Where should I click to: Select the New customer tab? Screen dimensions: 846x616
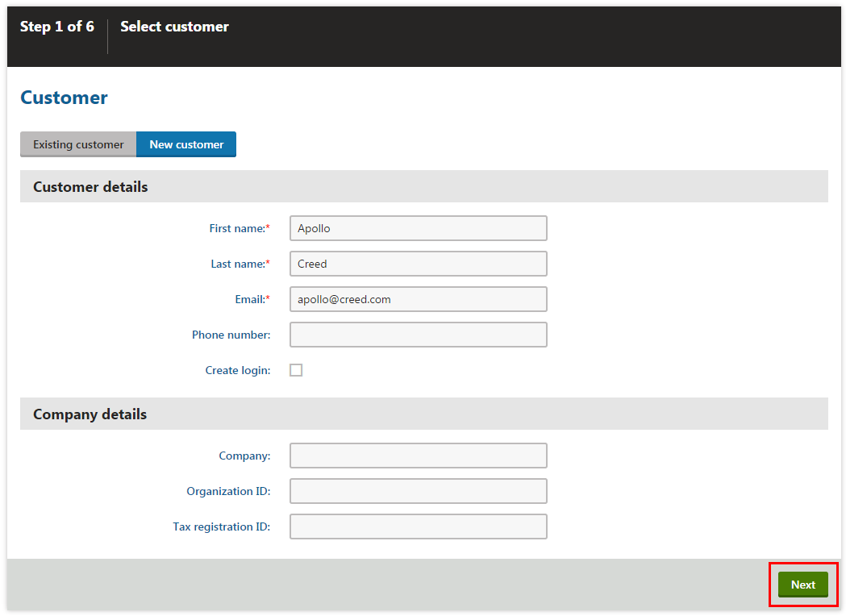point(186,144)
